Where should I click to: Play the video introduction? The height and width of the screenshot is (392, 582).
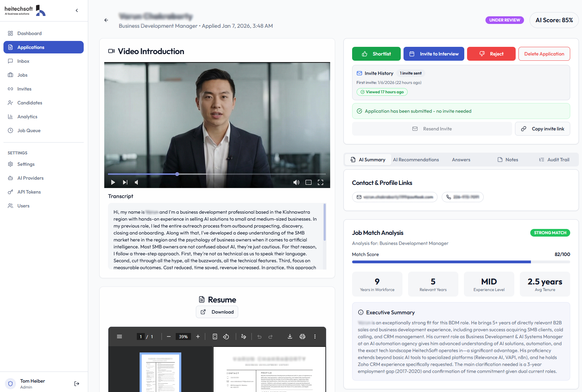pyautogui.click(x=113, y=182)
